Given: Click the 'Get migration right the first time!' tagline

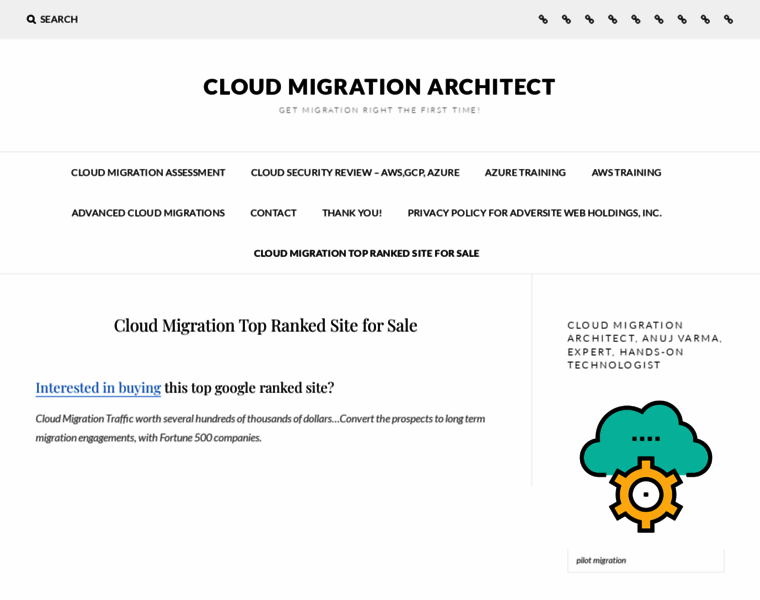Looking at the screenshot, I should pos(379,110).
